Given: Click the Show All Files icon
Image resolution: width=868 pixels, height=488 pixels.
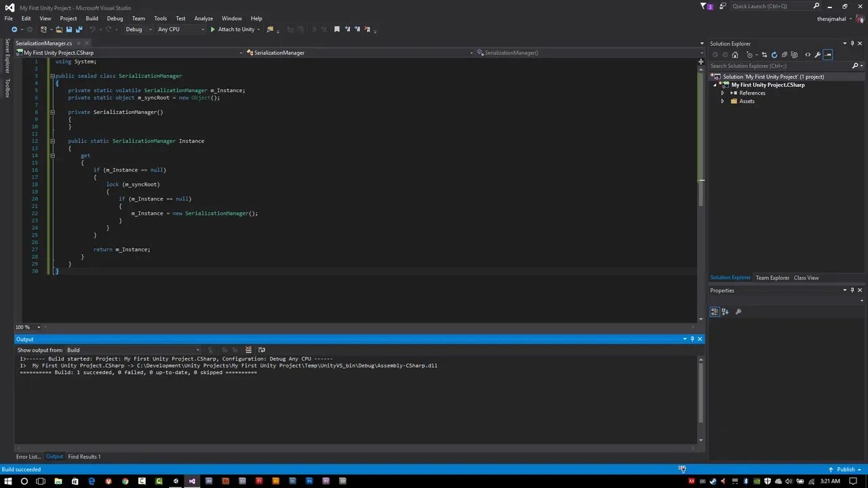Looking at the screenshot, I should pyautogui.click(x=794, y=55).
